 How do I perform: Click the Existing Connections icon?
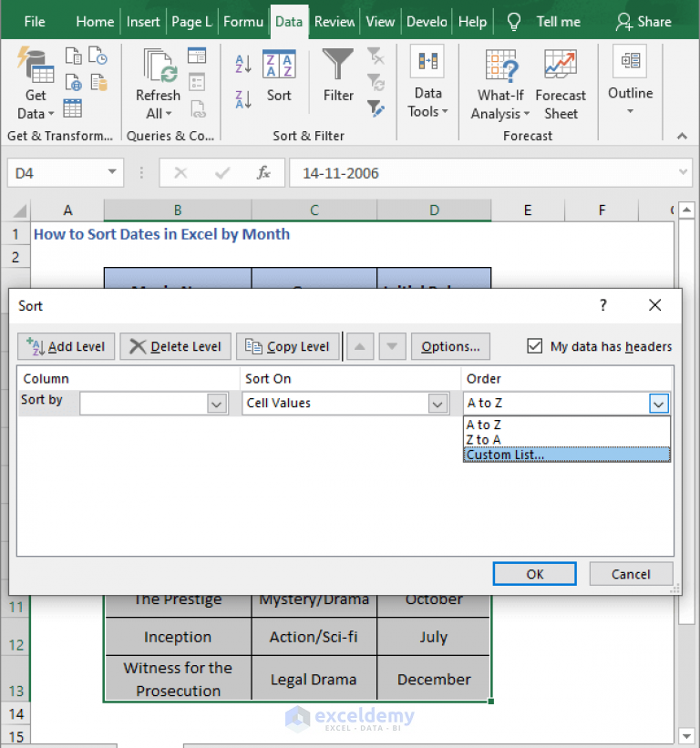pos(98,82)
